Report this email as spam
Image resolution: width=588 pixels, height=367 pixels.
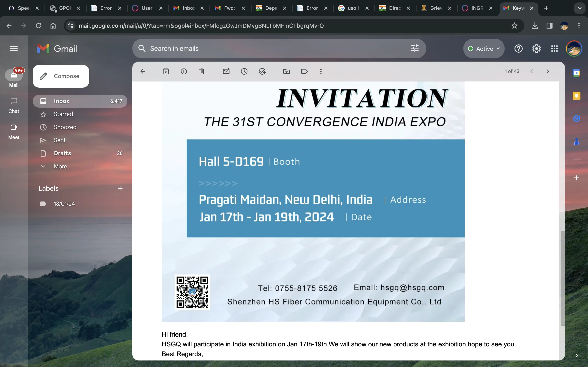click(184, 71)
